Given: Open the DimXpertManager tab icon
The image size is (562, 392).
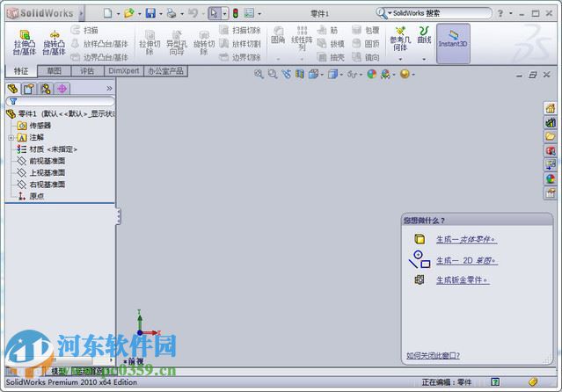Looking at the screenshot, I should (62, 89).
